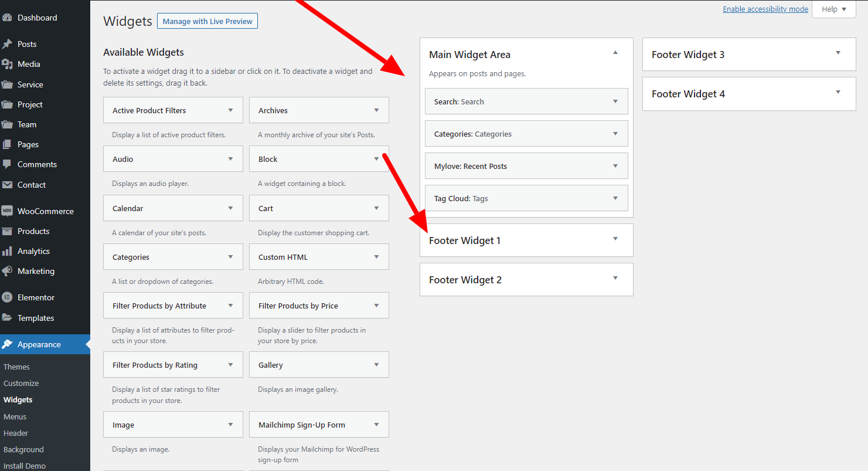The height and width of the screenshot is (471, 868).
Task: Click Enable accessibility mode link
Action: tap(765, 9)
